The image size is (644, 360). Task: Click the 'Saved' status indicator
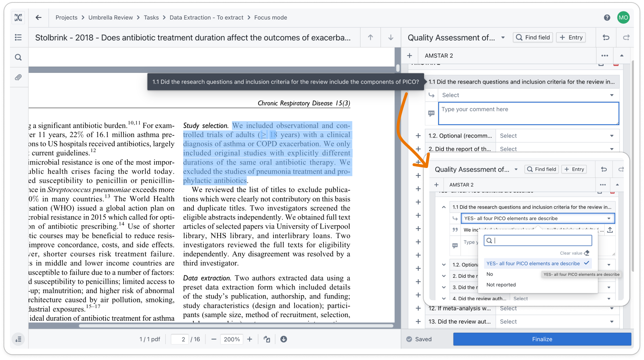coord(419,339)
